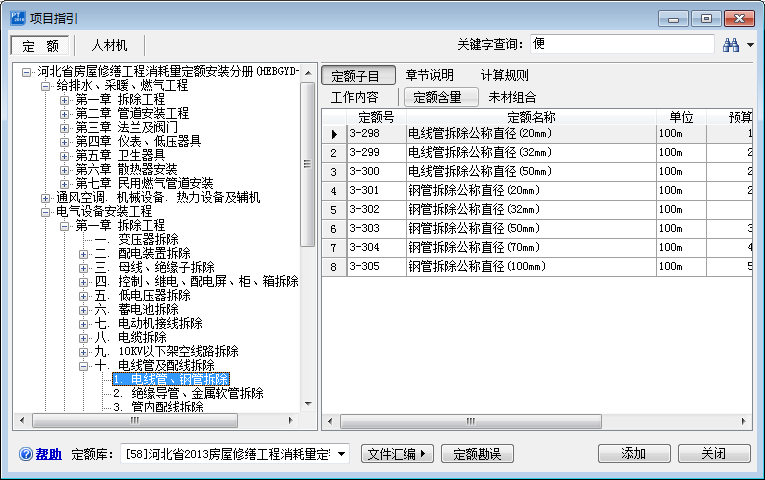Open the 定额库 combo box dropdown

coord(342,454)
